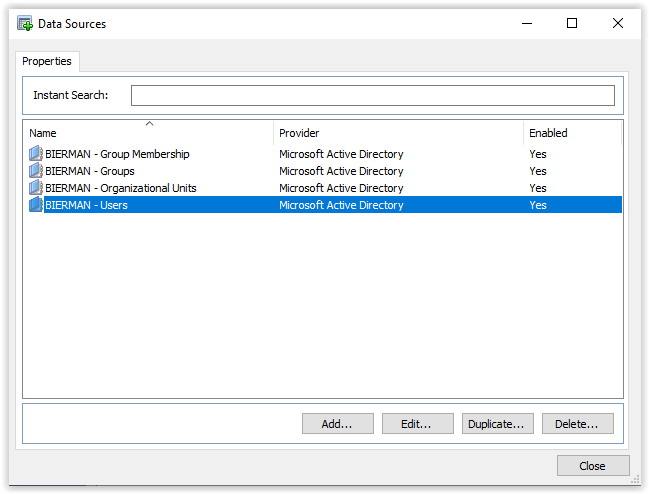Click Enabled value Yes for Group Membership
Image resolution: width=649 pixels, height=494 pixels.
coord(538,154)
